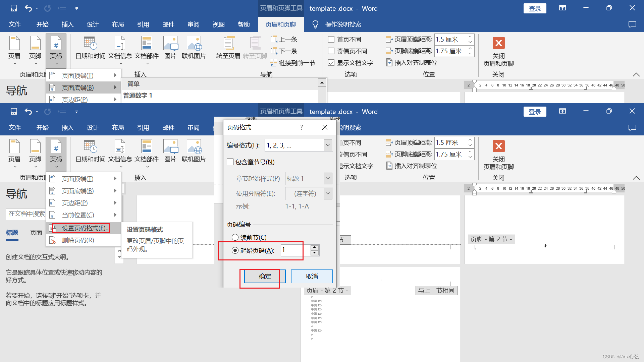
Task: Click the red 关闭页眉和页脚 icon in the lower ribbon
Action: pos(498,146)
